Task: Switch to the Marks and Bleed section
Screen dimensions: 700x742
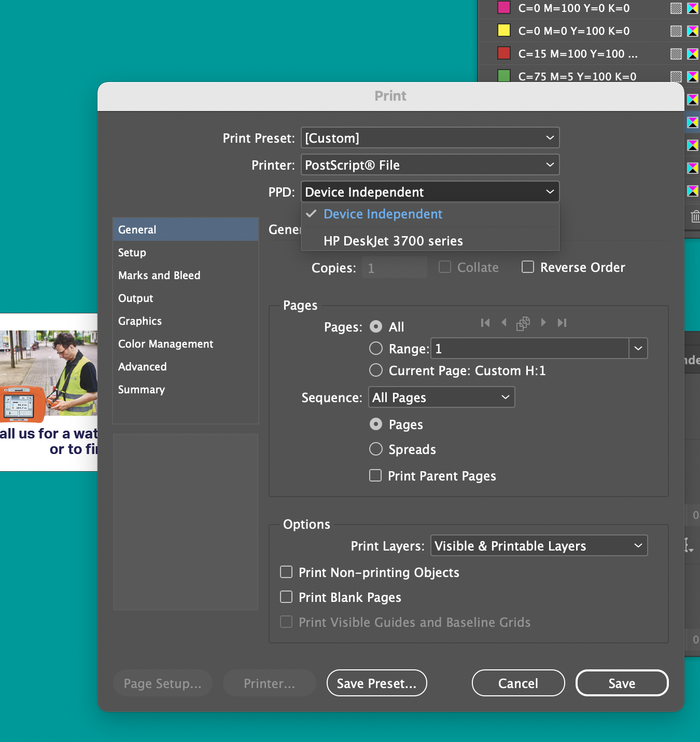Action: [159, 275]
